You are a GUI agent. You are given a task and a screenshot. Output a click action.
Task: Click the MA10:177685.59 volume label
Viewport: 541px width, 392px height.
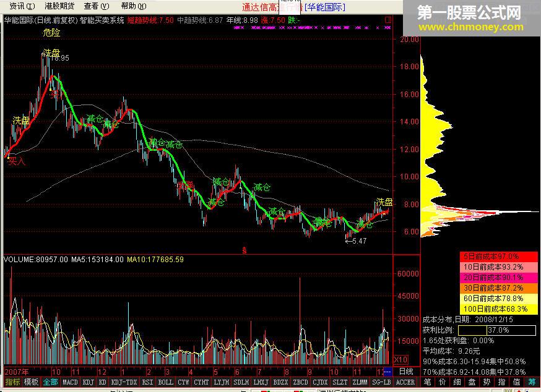click(x=155, y=260)
